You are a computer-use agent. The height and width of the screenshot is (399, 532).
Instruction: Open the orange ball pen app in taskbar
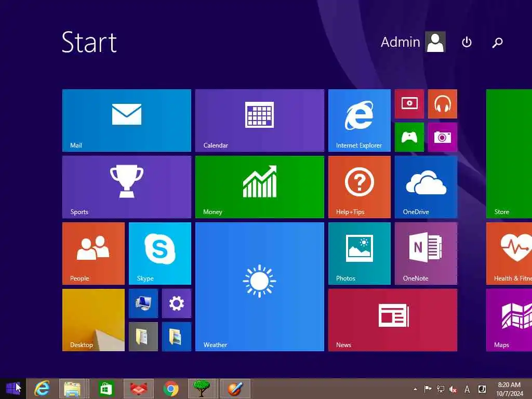point(235,389)
